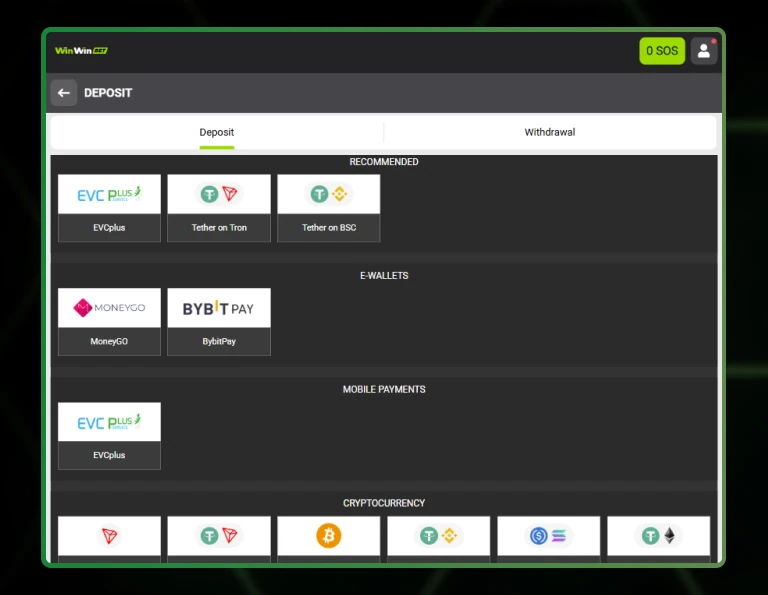Select EVCplus under Mobile Payments
Screen dimensions: 768x595
pos(109,436)
